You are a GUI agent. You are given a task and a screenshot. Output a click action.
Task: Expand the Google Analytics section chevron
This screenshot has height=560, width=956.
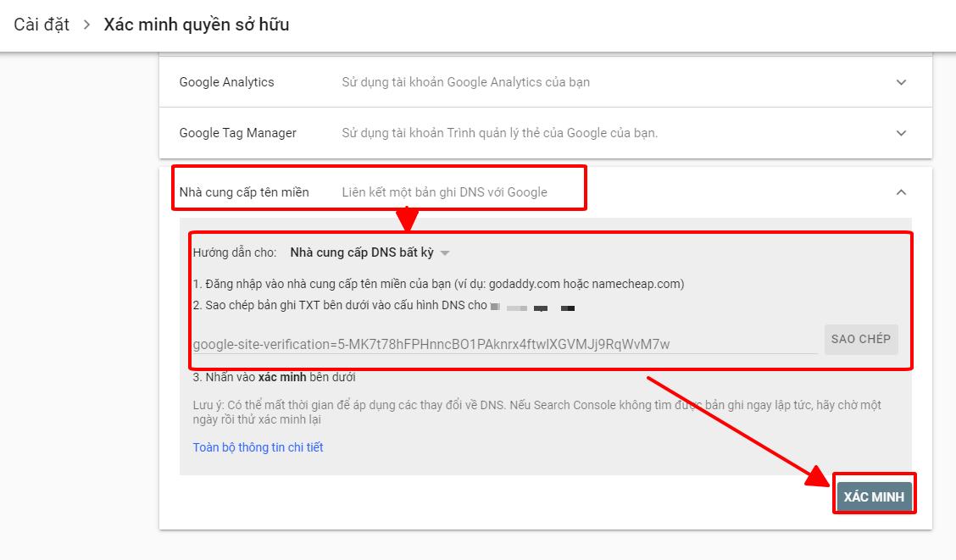[901, 82]
